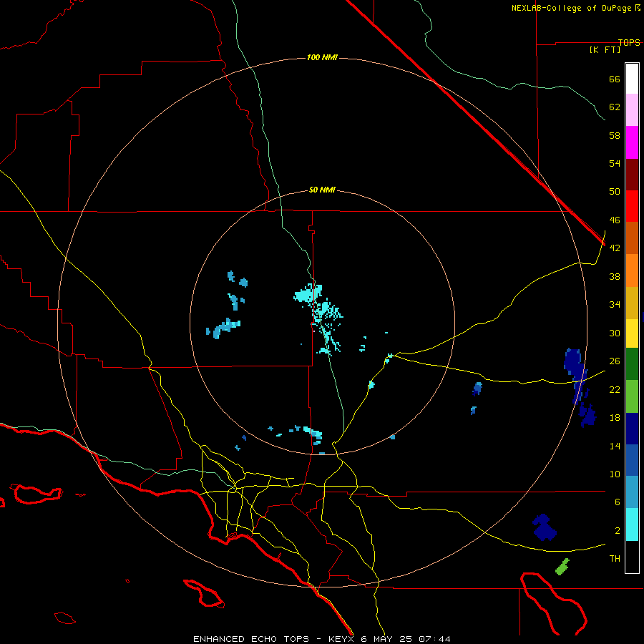
Task: Click the solid navy hexagonal echo blob
Action: (545, 527)
